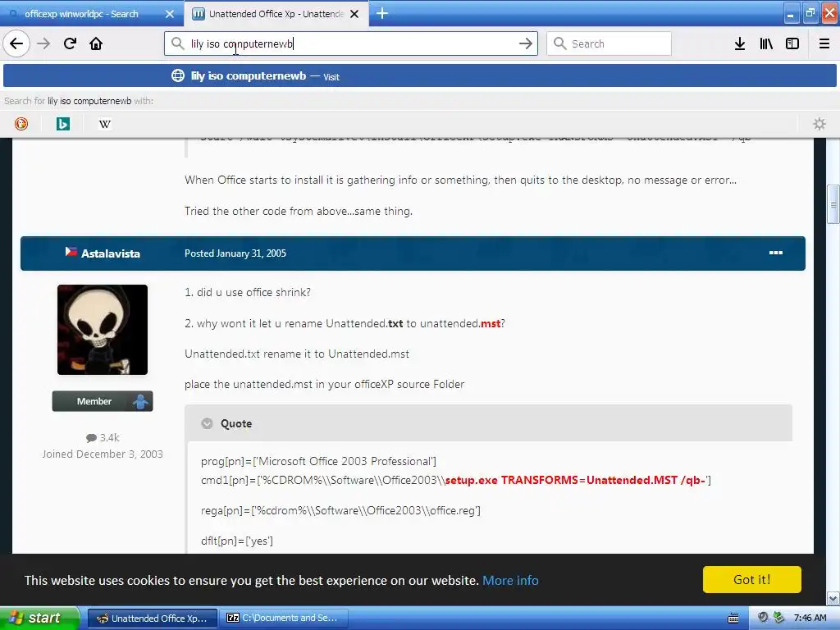The width and height of the screenshot is (840, 630).
Task: Click the magnifier icon in address bar
Action: pos(177,43)
